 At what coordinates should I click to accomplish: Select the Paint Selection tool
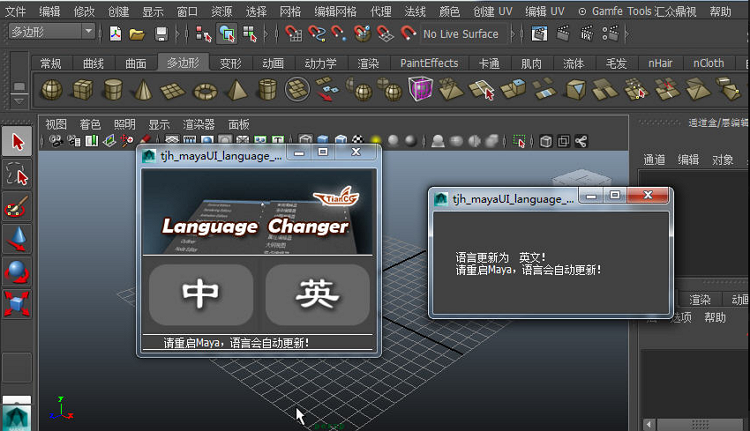pyautogui.click(x=17, y=207)
